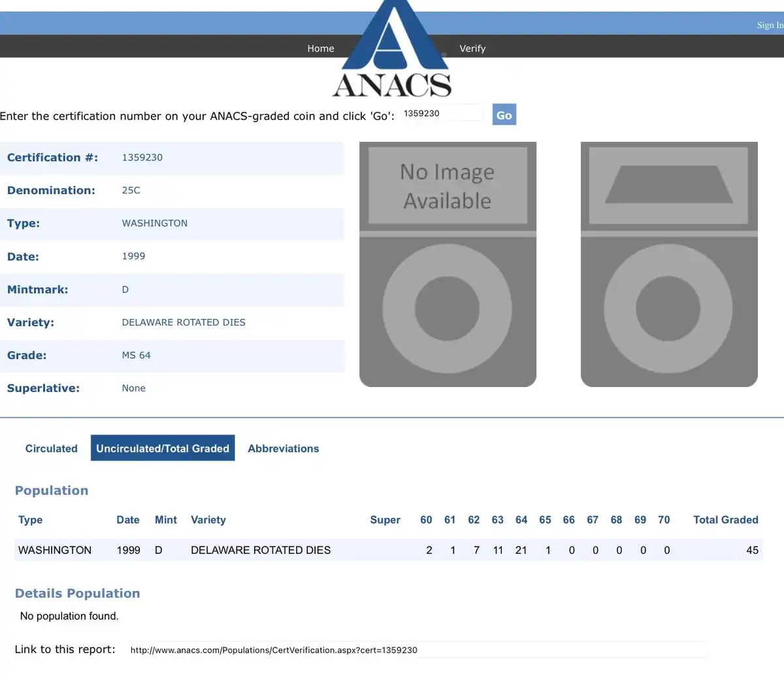Focus the certification number input field

[442, 113]
